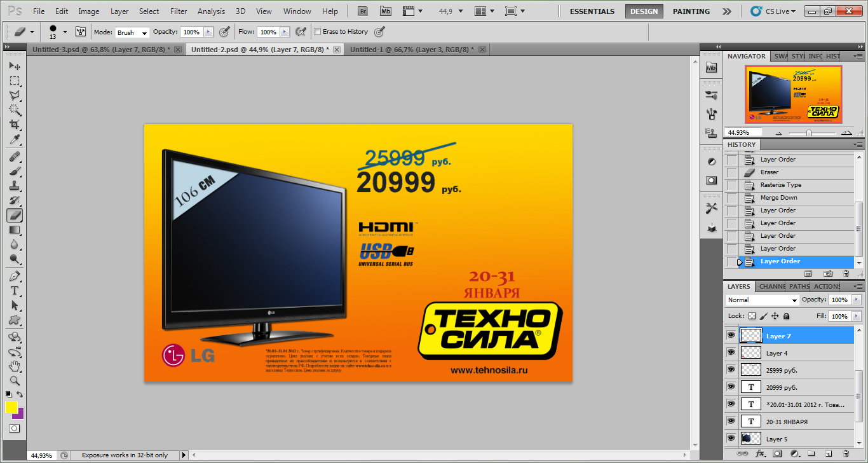
Task: Toggle Lock transparent pixels
Action: coord(752,316)
